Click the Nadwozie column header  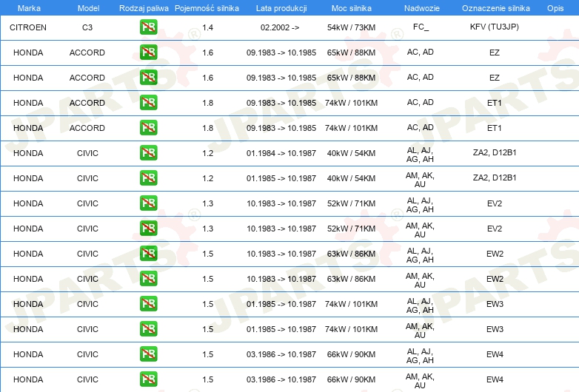click(422, 8)
